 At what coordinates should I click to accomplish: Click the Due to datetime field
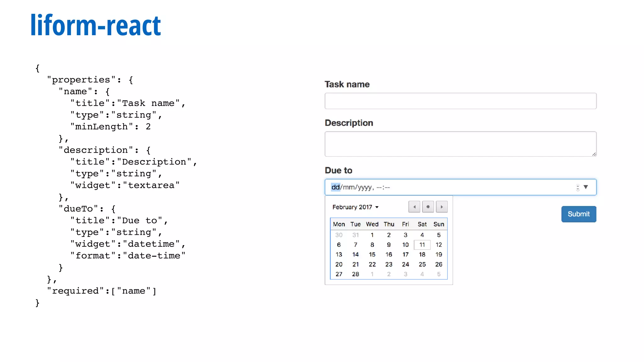pyautogui.click(x=460, y=187)
